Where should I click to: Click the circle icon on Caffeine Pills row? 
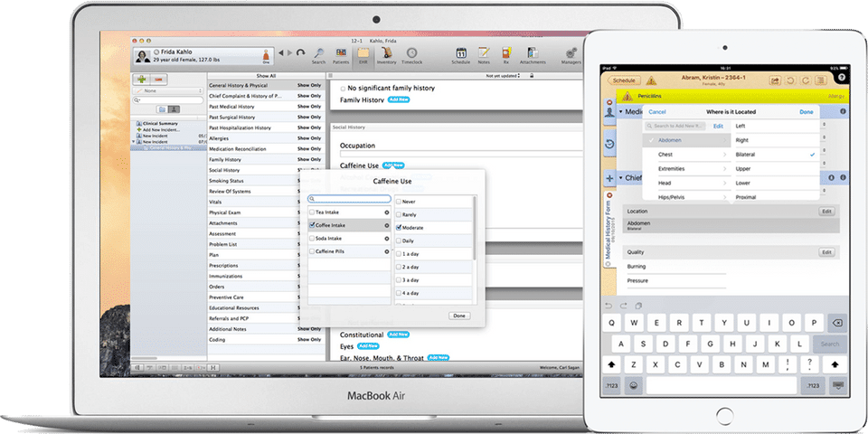(386, 251)
